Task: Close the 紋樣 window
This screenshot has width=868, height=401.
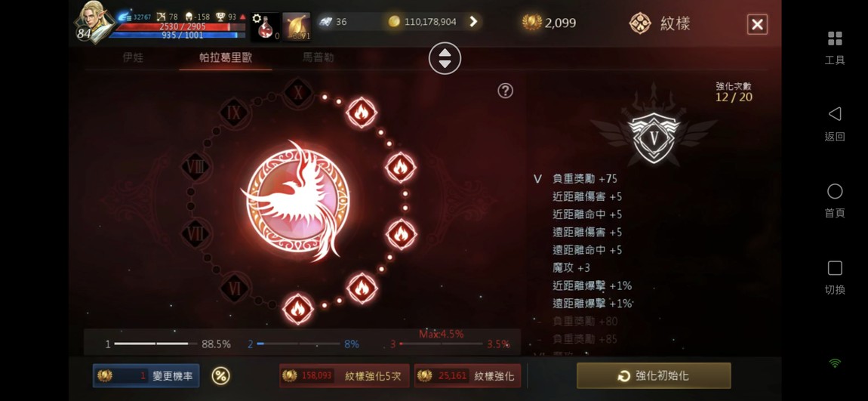Action: click(x=757, y=24)
